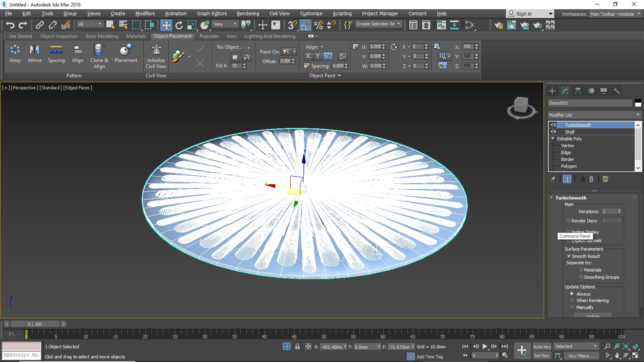Open the Rendering menu
Image resolution: width=644 pixels, height=362 pixels.
point(248,14)
